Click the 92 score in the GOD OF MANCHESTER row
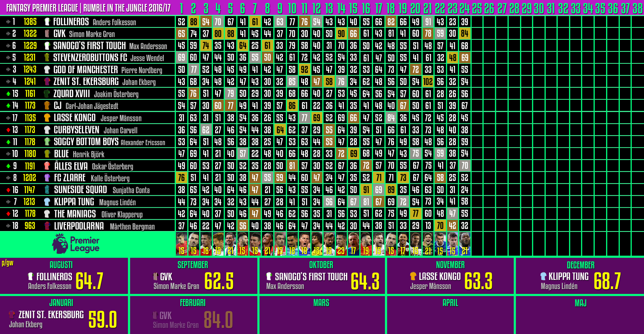This screenshot has width=644, height=334. [x=304, y=70]
